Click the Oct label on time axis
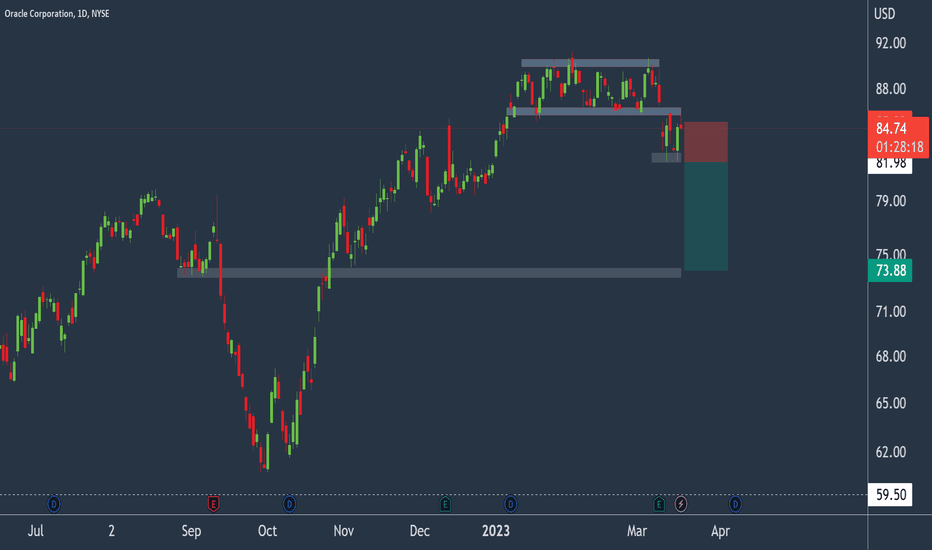The image size is (932, 550). tap(267, 531)
